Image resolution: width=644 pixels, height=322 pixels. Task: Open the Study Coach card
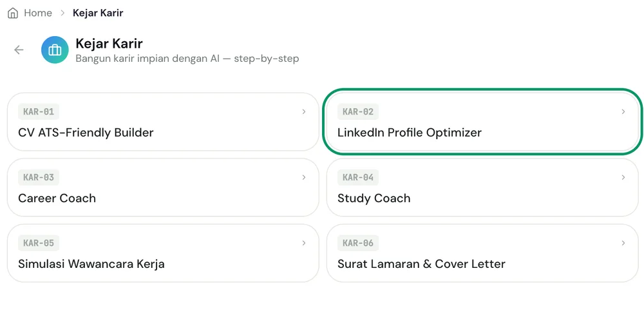tap(482, 187)
